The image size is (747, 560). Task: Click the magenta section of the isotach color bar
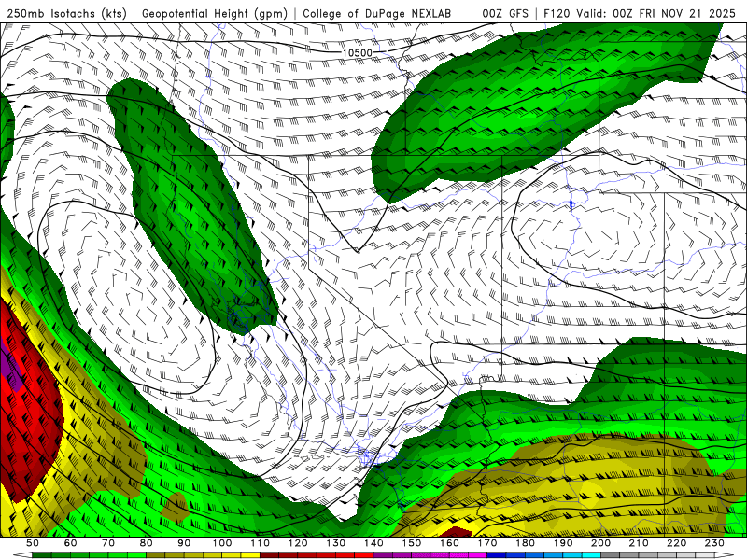pyautogui.click(x=478, y=555)
